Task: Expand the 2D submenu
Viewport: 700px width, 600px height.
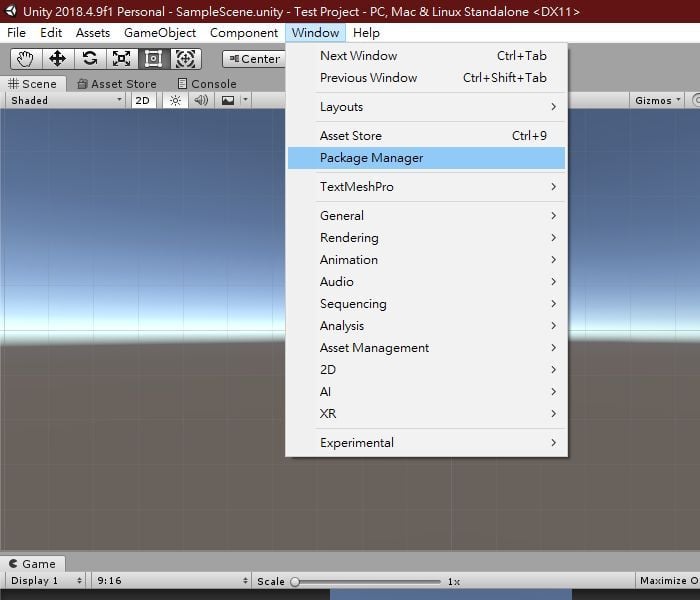Action: pyautogui.click(x=426, y=370)
